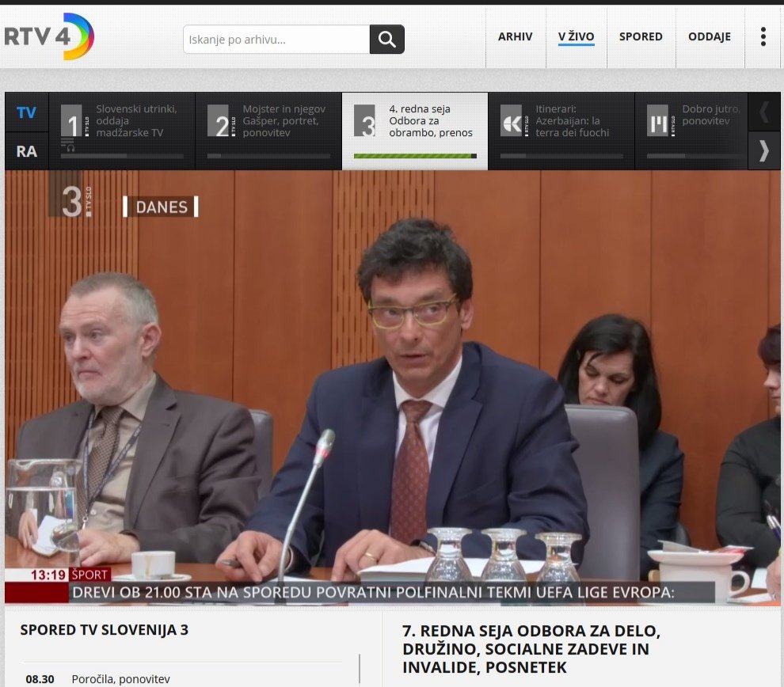Click the magnifier search button
This screenshot has width=784, height=687.
coord(386,39)
